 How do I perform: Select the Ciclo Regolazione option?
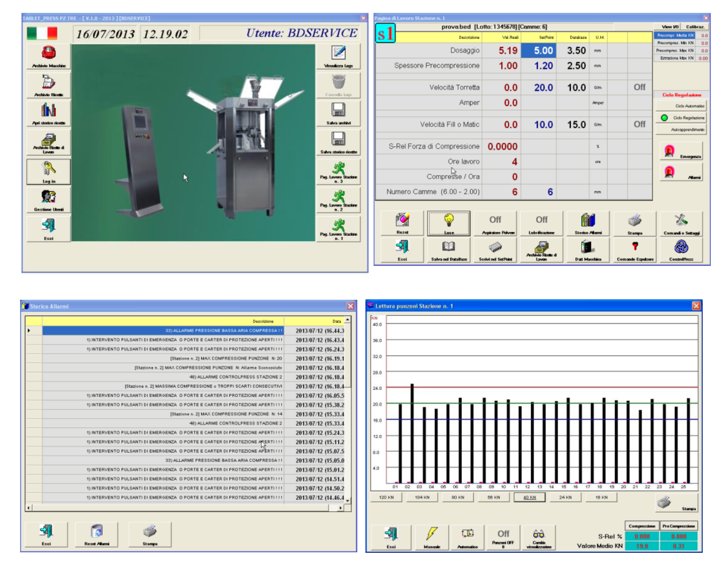tap(682, 118)
